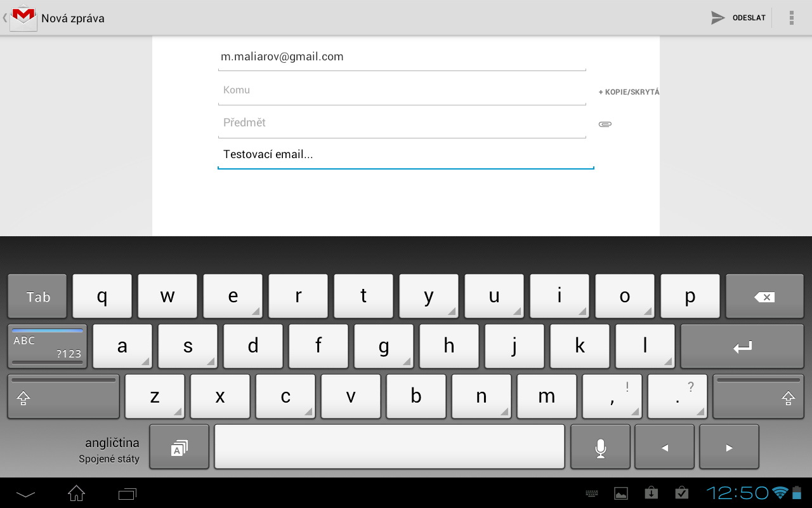
Task: Tap the download complete notification icon
Action: tap(651, 493)
